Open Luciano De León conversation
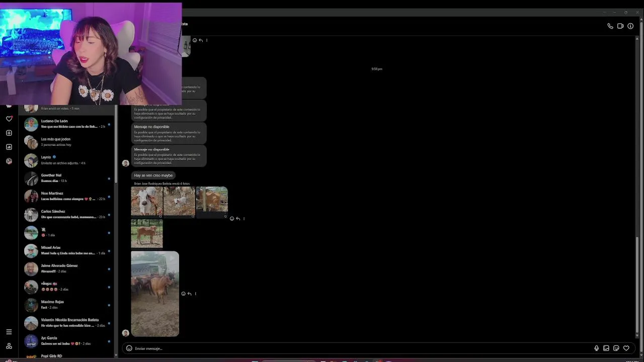 point(67,124)
